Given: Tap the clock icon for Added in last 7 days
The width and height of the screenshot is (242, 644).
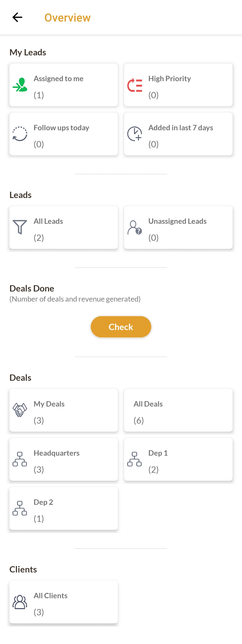Looking at the screenshot, I should [135, 134].
